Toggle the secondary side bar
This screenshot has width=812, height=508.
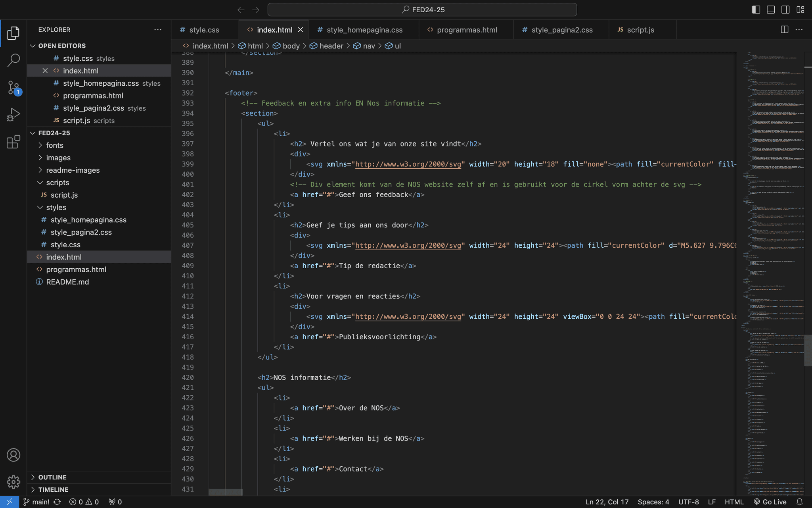click(785, 10)
